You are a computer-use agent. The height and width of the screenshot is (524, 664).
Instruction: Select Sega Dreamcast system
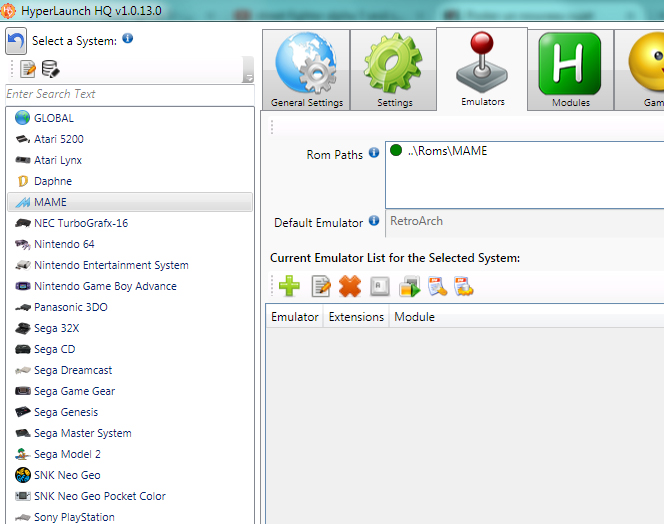130,370
